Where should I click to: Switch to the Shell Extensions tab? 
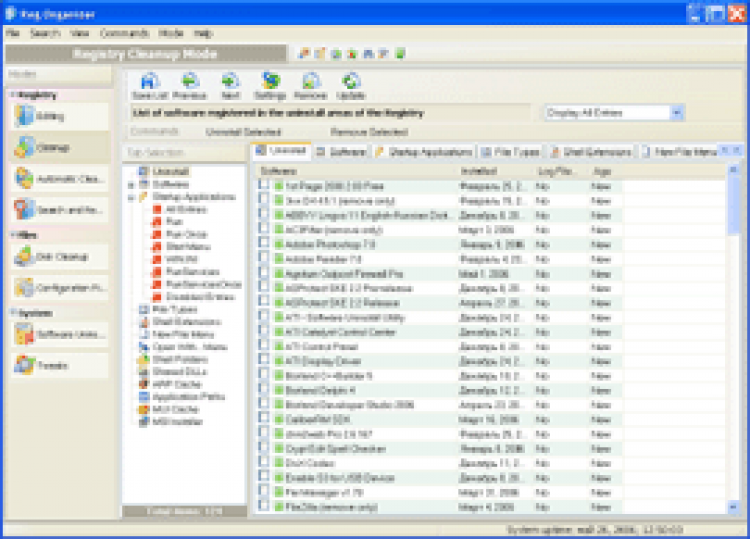(591, 152)
